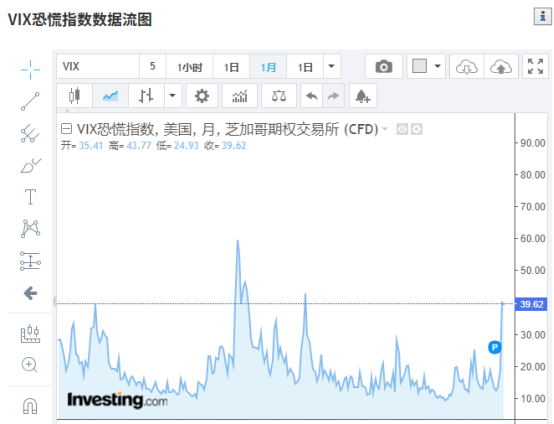
Task: Expand the time interval dropdown arrow
Action: [x=331, y=66]
